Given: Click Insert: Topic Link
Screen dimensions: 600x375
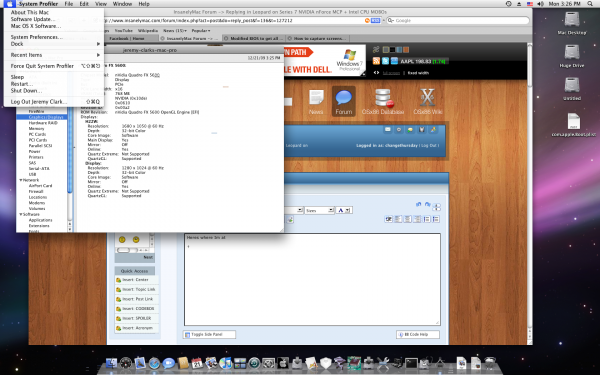Looking at the screenshot, I should [135, 290].
